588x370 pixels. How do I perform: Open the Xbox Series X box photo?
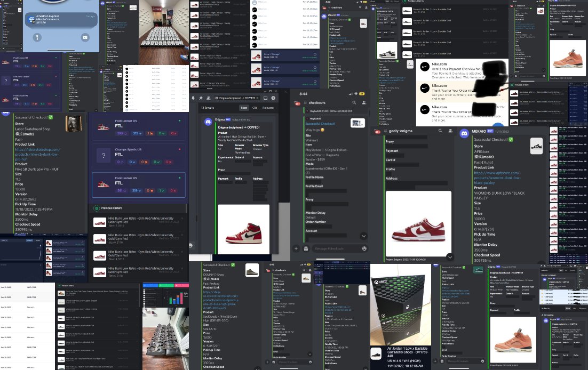click(x=401, y=304)
